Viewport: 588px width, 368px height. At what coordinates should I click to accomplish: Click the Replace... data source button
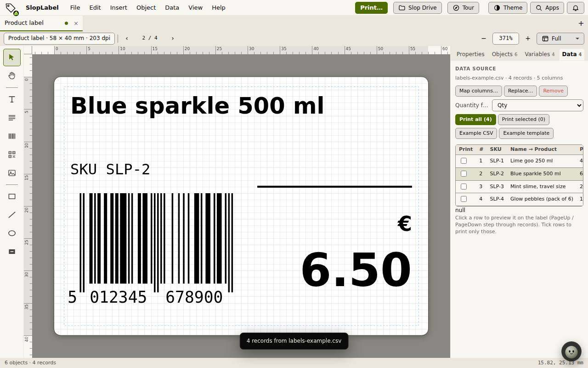pyautogui.click(x=520, y=91)
